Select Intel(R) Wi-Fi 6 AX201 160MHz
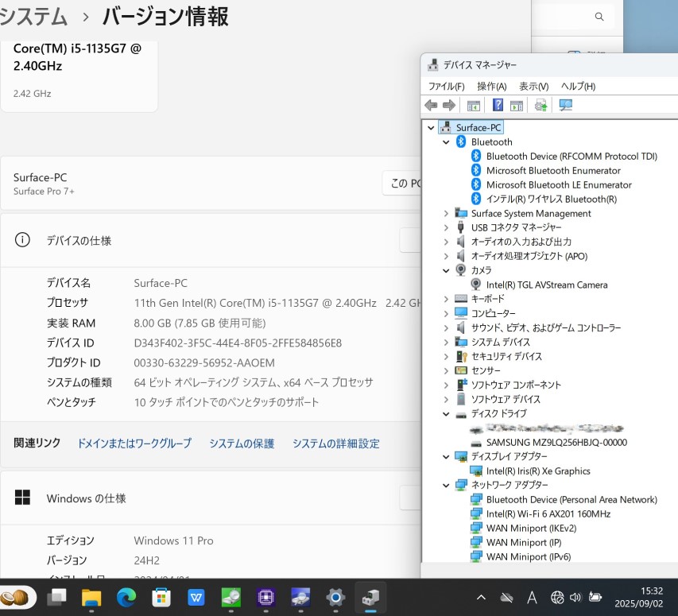 tap(548, 513)
